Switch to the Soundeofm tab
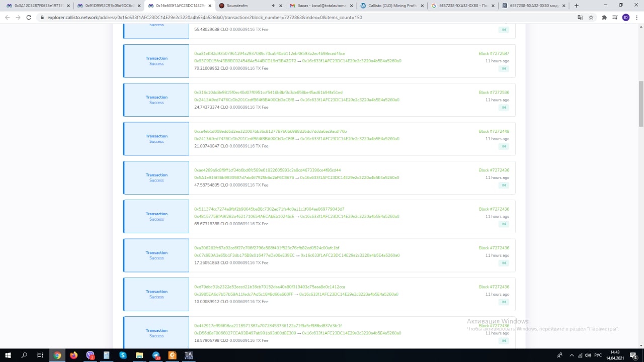This screenshot has height=362, width=644. [x=251, y=6]
